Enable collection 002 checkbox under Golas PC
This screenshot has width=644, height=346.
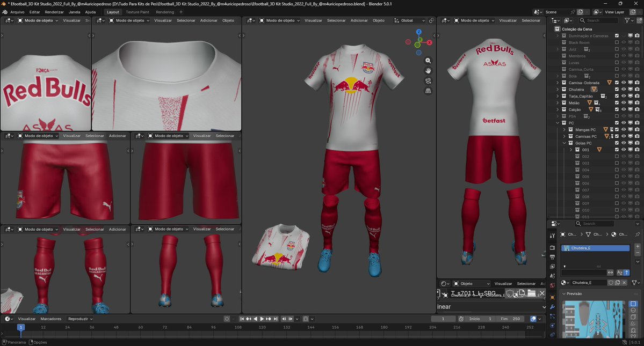click(x=617, y=156)
